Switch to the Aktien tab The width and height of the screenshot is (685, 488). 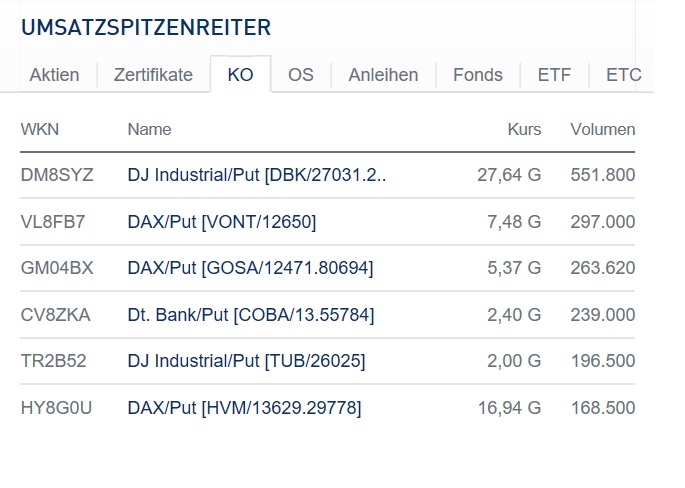click(x=54, y=75)
